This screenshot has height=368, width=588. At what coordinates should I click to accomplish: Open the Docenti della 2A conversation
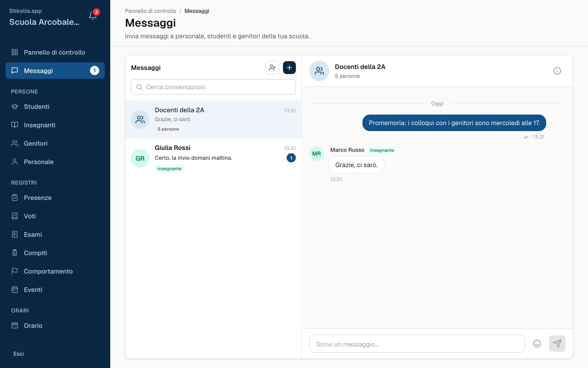[213, 120]
